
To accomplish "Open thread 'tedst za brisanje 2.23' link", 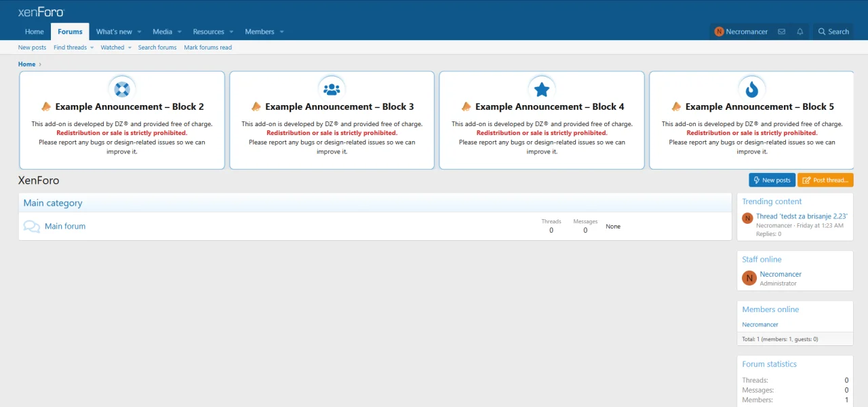I will (802, 216).
